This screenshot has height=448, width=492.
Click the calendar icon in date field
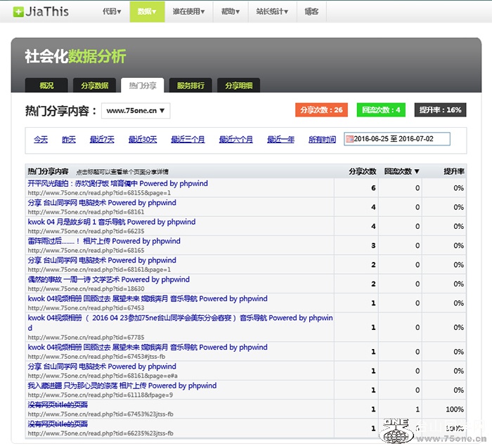(x=349, y=139)
